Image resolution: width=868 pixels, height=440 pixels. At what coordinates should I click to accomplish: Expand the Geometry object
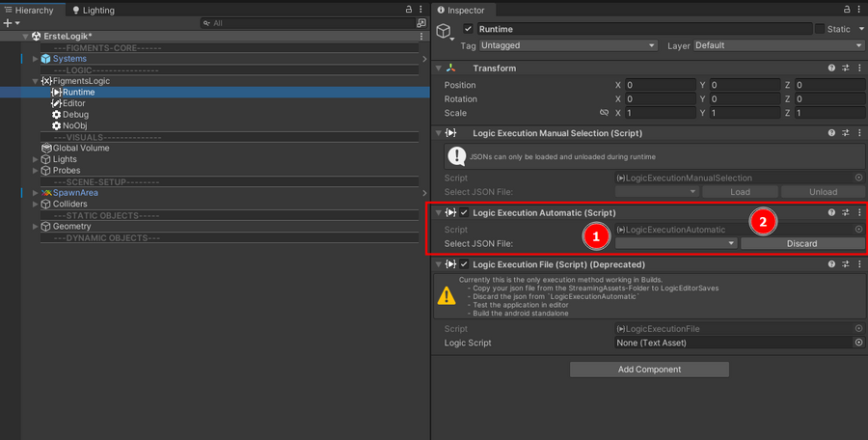(36, 226)
